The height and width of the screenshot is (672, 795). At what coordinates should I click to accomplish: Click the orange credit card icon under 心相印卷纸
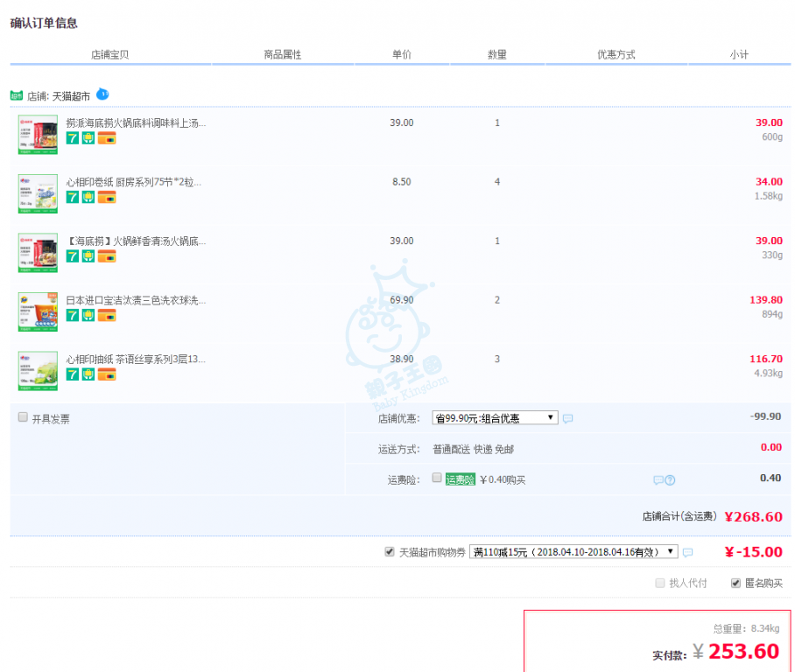(x=106, y=197)
